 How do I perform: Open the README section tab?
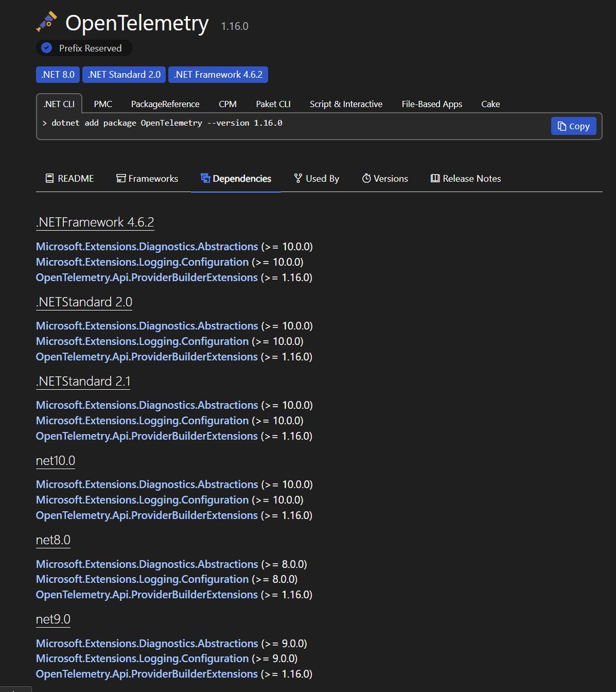(x=70, y=178)
